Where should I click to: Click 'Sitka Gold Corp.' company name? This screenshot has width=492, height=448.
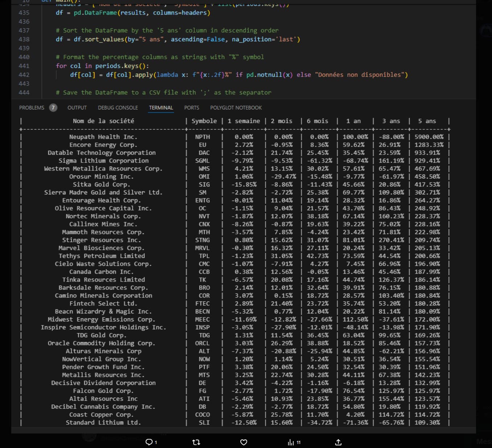click(102, 185)
